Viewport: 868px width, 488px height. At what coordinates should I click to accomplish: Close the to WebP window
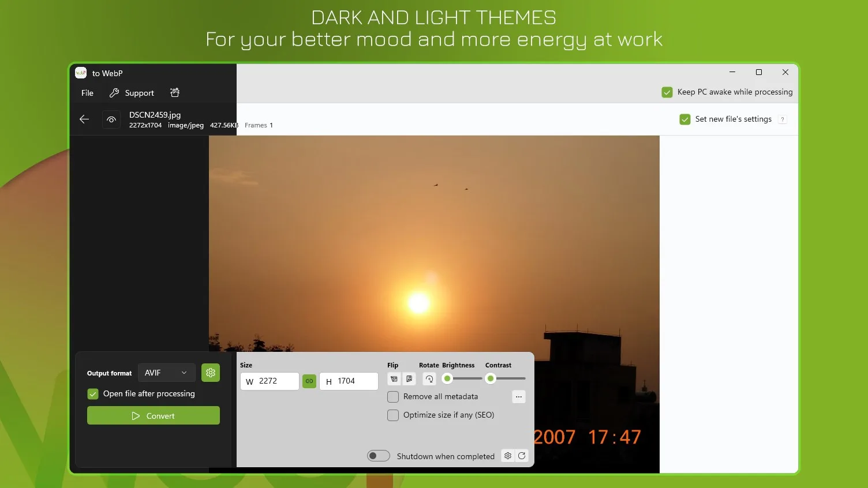(785, 72)
